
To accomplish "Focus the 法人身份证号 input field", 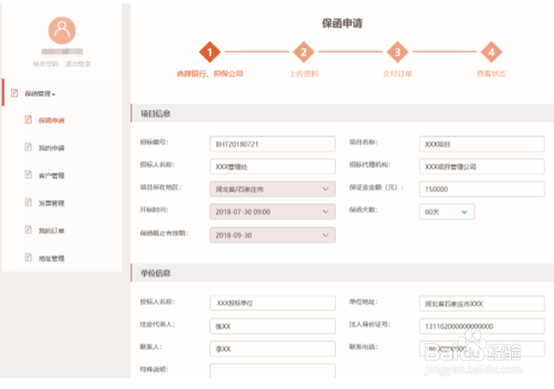I will tap(482, 326).
